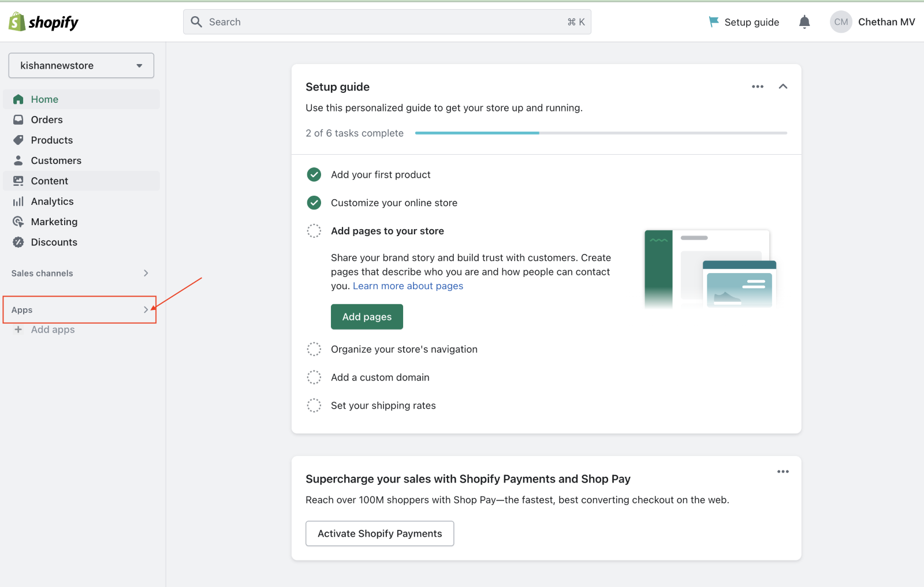Open Customers in the sidebar
Screen dimensions: 924x587
pos(81,160)
